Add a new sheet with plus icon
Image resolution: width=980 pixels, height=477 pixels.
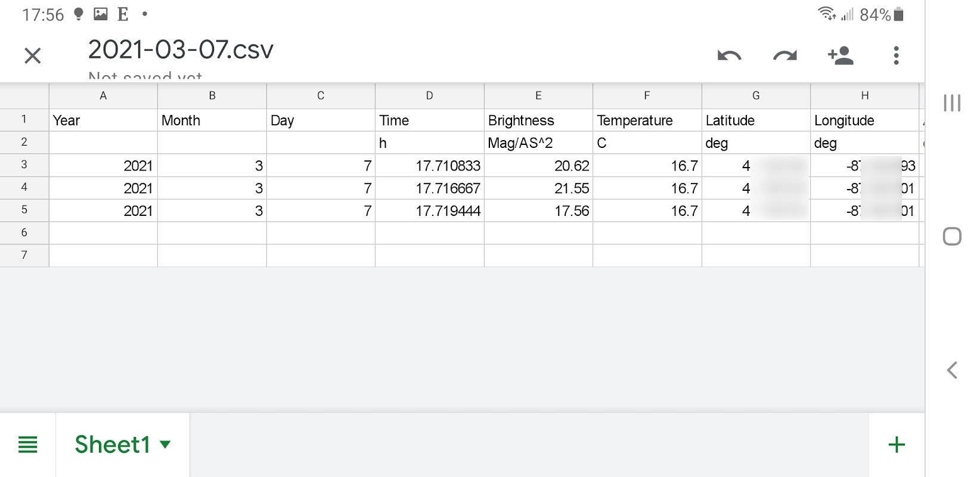coord(896,445)
